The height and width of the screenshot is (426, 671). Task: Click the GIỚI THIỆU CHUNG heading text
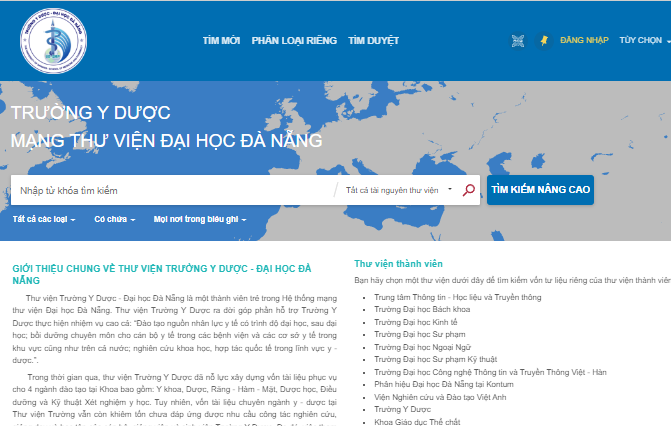point(162,274)
